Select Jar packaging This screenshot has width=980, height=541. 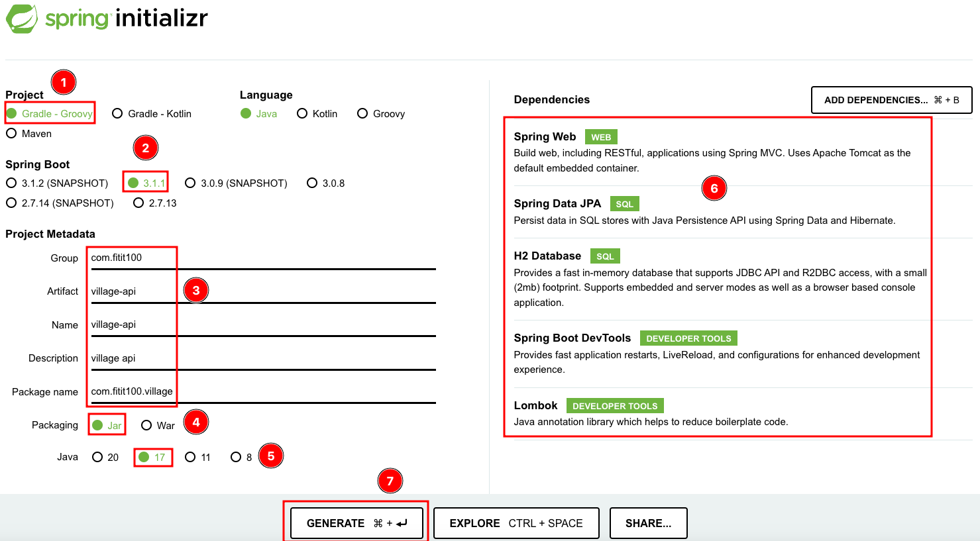tap(107, 425)
